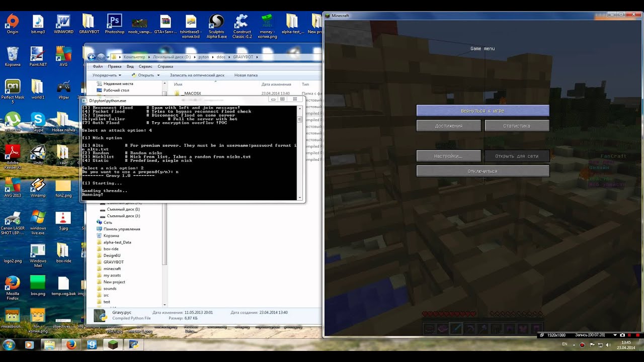Image resolution: width=644 pixels, height=362 pixels.
Task: Open the Вид menu in Explorer
Action: [x=130, y=66]
